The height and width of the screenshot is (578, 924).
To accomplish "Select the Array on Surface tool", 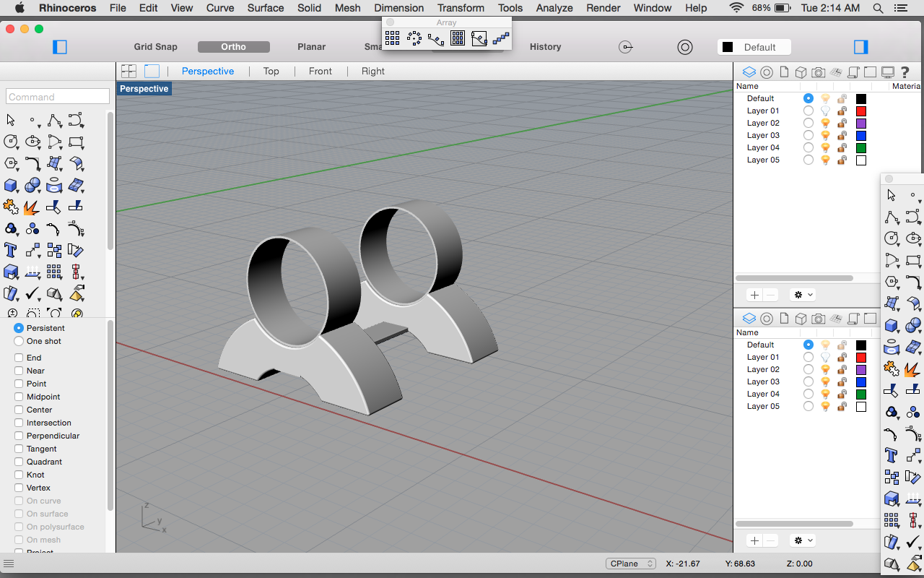I will click(x=458, y=38).
